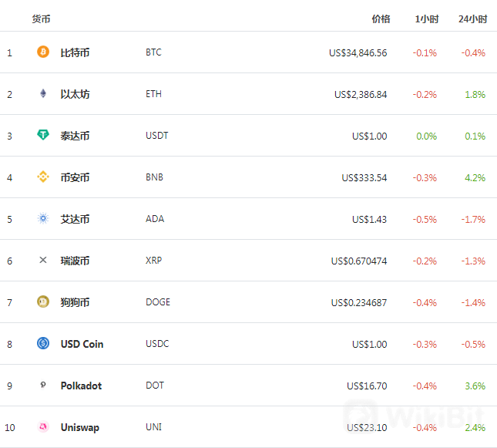
Task: Click the pink Uniswap unicorn icon
Action: 43,426
